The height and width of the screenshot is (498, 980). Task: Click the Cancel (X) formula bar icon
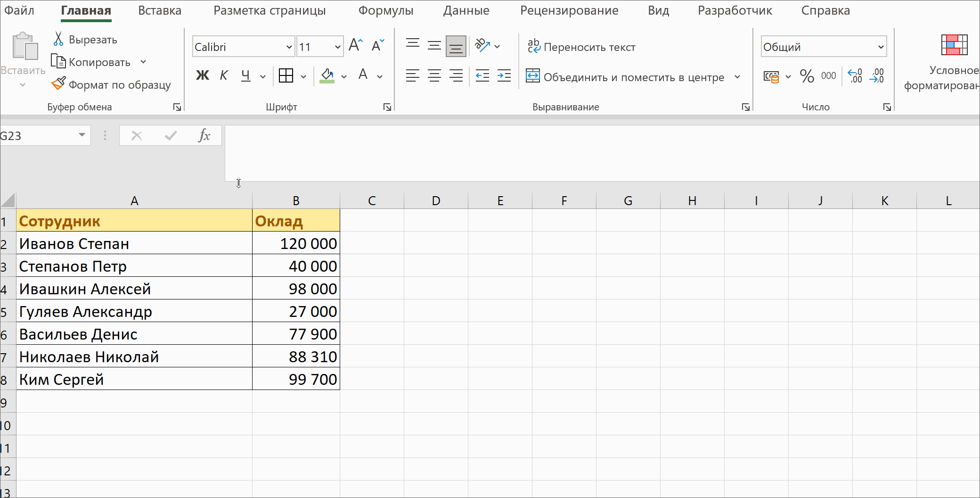pos(137,136)
